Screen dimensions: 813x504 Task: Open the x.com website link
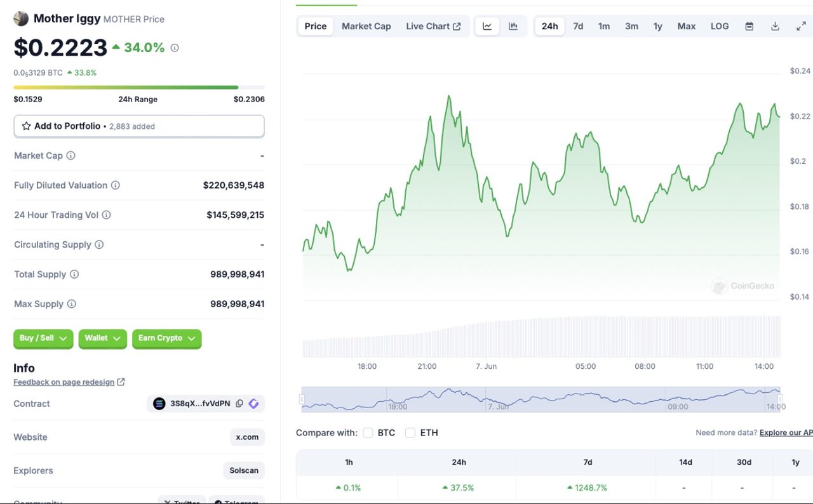pos(247,437)
